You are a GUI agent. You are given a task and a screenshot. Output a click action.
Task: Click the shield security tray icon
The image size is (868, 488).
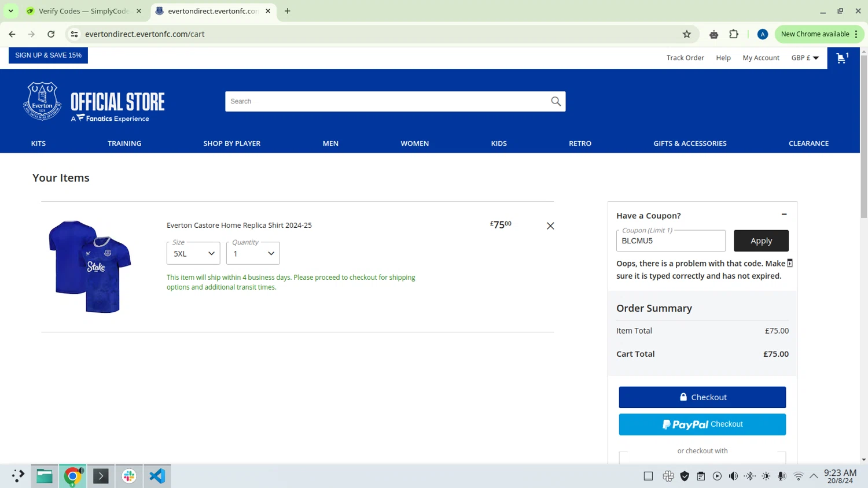[x=685, y=476]
